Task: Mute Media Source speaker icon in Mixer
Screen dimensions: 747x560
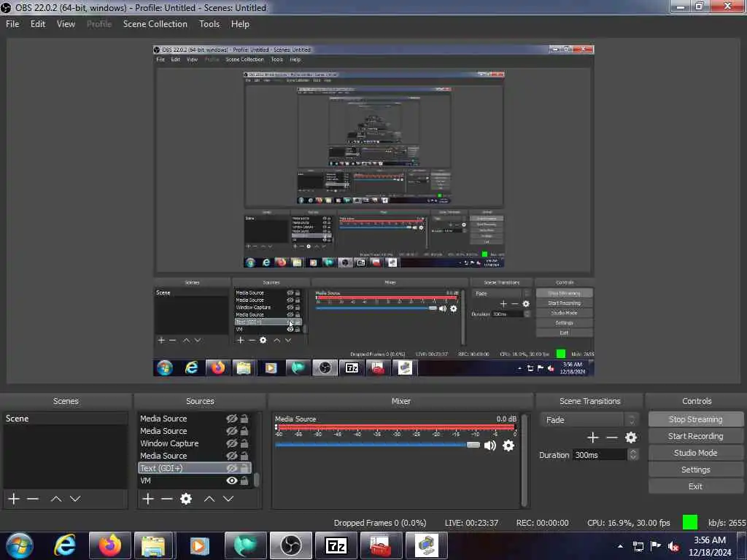Action: [490, 446]
